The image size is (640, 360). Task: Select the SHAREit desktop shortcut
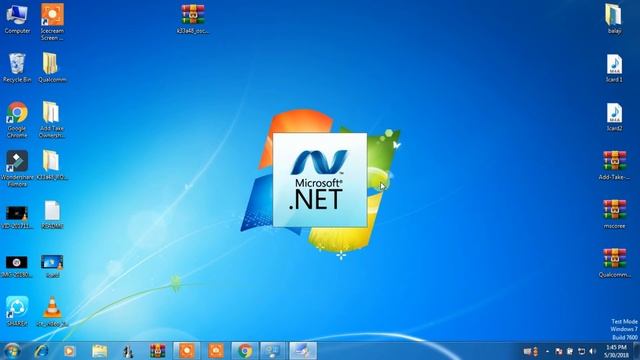17,311
